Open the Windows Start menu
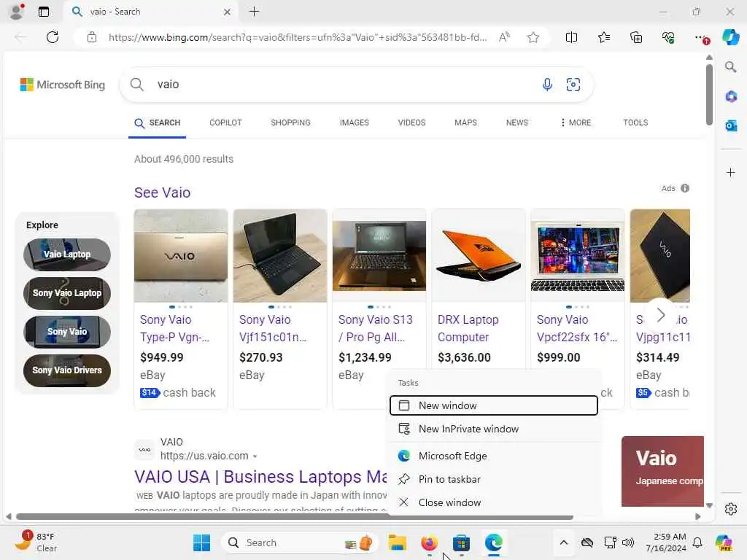Screen dimensions: 747x560 click(202, 542)
